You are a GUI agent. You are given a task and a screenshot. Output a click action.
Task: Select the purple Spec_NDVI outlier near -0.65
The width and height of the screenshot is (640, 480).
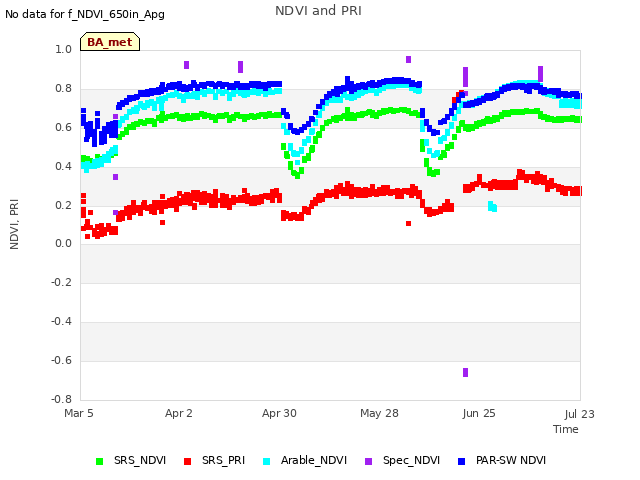point(465,372)
